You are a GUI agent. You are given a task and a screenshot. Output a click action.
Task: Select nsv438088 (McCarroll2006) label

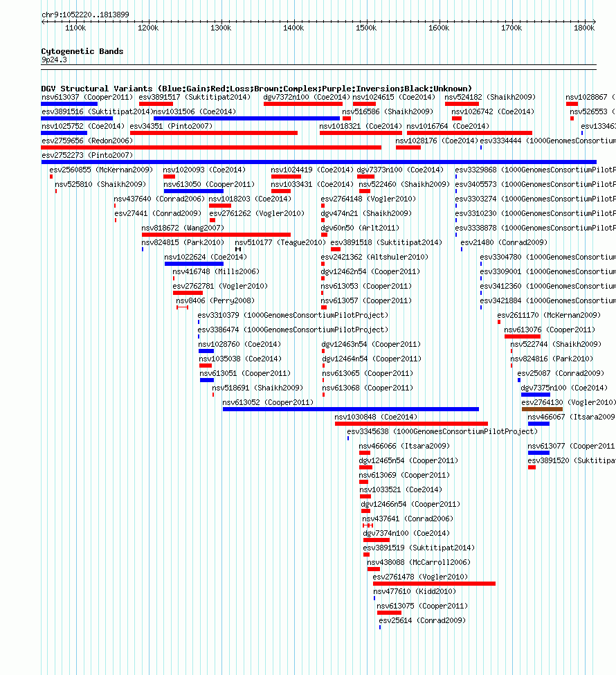[419, 562]
